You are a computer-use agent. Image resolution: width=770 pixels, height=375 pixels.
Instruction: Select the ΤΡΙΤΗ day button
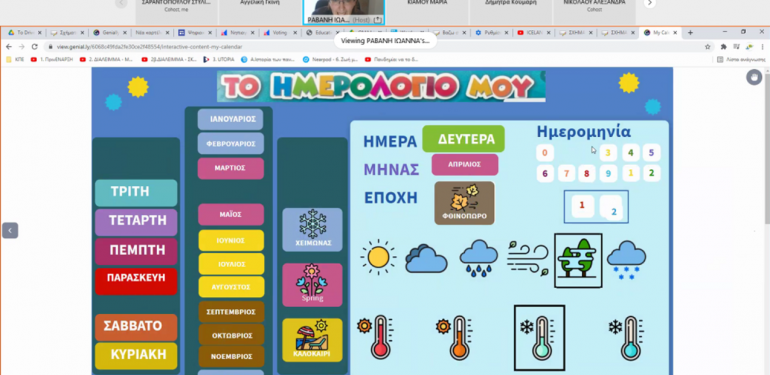coord(136,192)
